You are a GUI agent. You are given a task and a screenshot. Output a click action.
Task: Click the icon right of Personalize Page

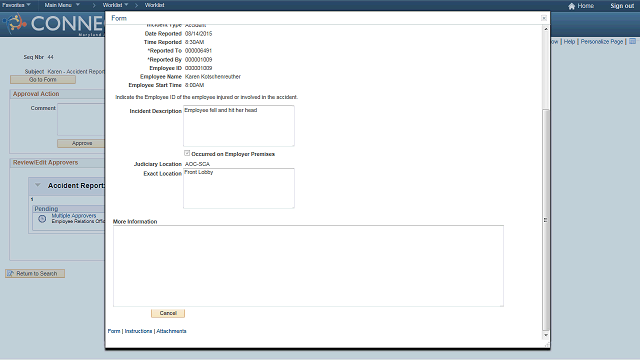(632, 41)
